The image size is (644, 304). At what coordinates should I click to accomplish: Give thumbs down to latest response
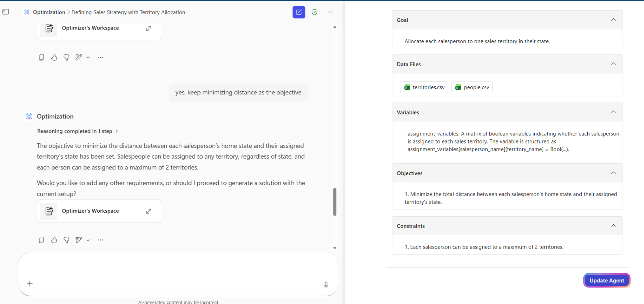66,240
